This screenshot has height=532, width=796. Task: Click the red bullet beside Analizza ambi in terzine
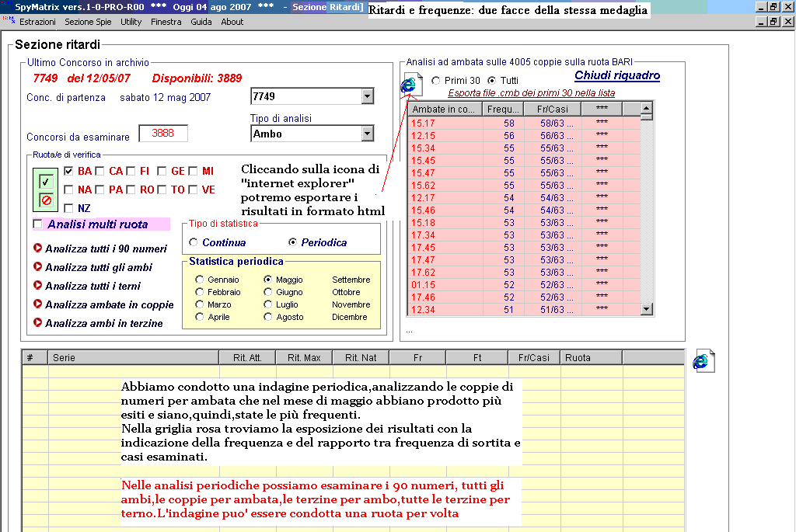(37, 322)
